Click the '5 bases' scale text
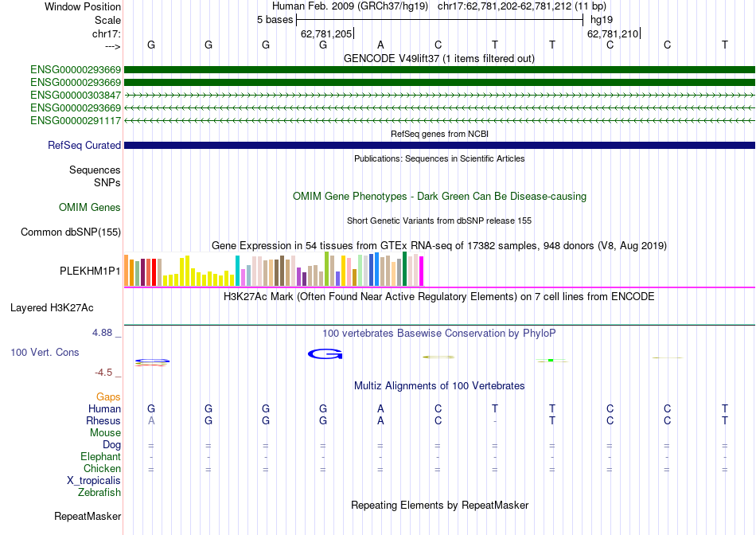 (x=275, y=20)
